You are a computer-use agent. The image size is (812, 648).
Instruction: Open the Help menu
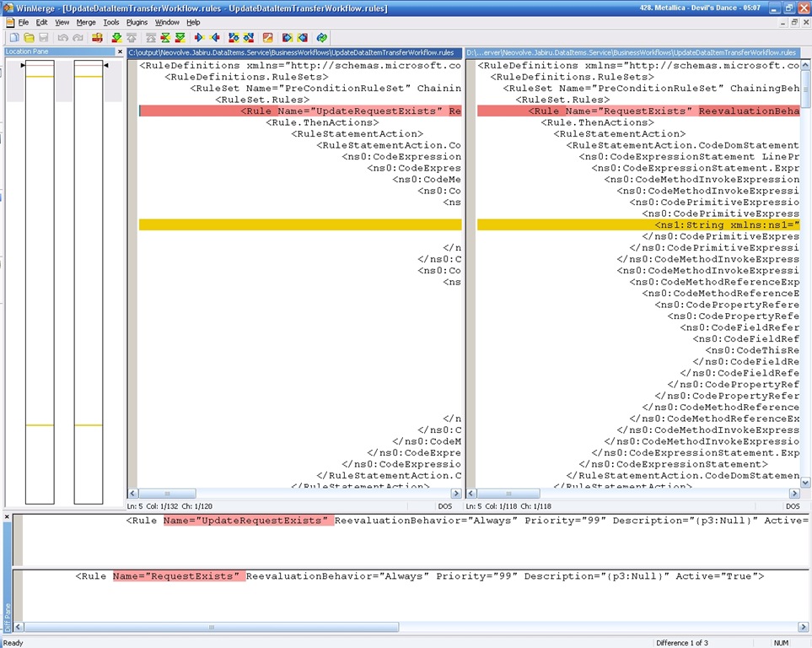click(x=193, y=22)
